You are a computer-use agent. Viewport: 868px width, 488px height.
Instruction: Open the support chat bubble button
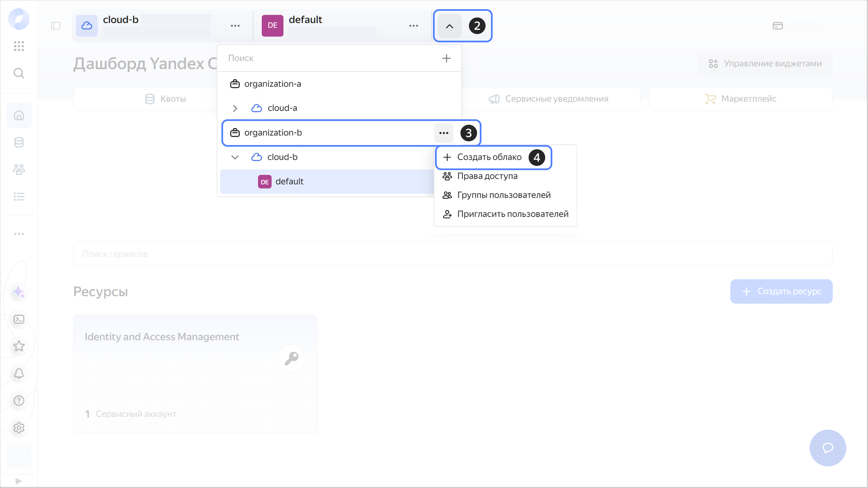[x=828, y=448]
